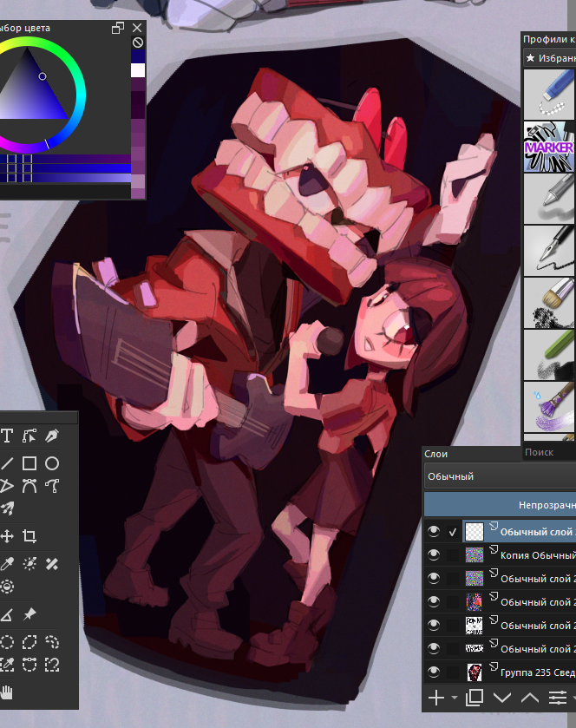Open the 'Обычный' blending mode dropdown
The height and width of the screenshot is (728, 576).
(500, 476)
